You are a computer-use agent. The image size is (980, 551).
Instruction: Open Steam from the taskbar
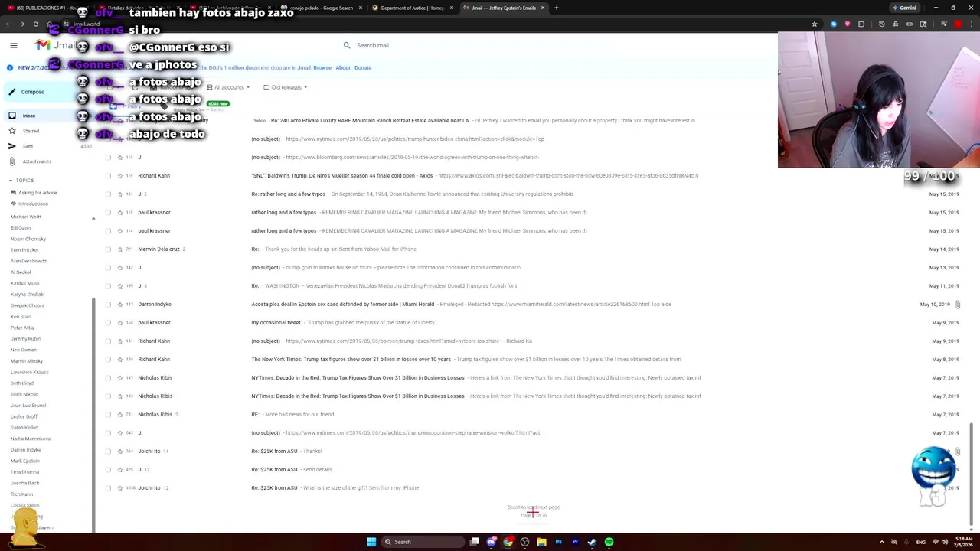[592, 542]
